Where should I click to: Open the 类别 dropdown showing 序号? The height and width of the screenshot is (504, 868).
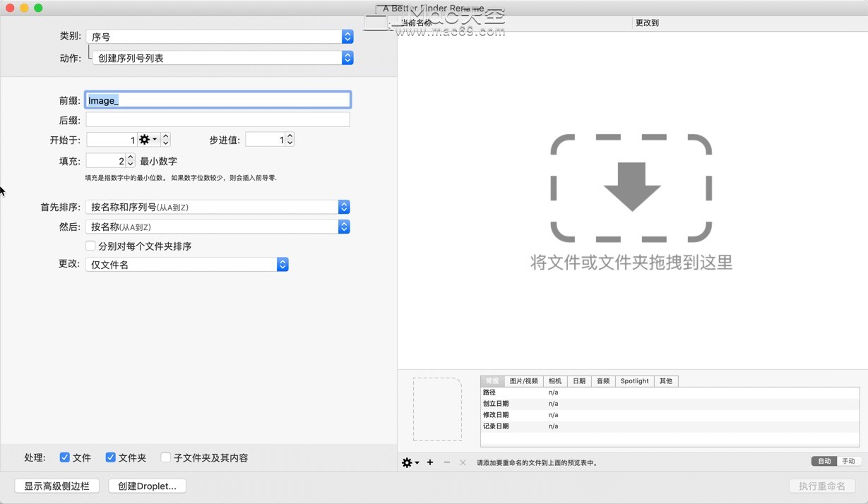pos(219,37)
